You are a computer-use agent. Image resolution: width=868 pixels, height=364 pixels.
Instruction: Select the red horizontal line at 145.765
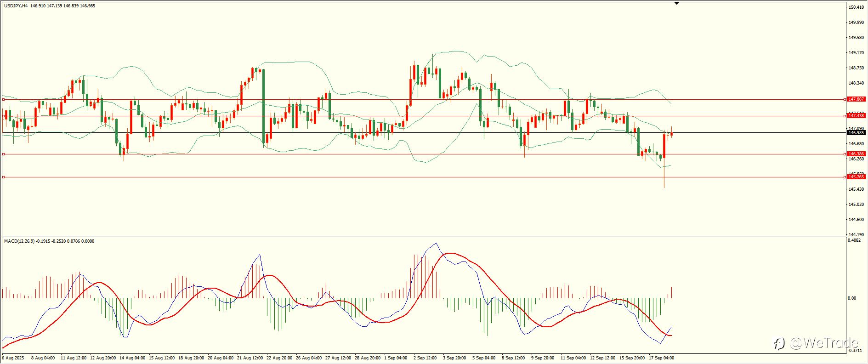click(423, 177)
